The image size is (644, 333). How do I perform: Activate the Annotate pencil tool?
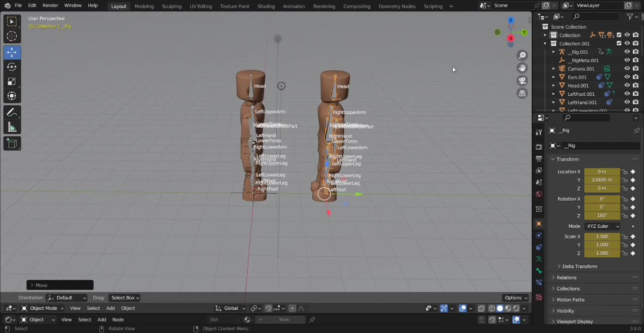coord(12,112)
